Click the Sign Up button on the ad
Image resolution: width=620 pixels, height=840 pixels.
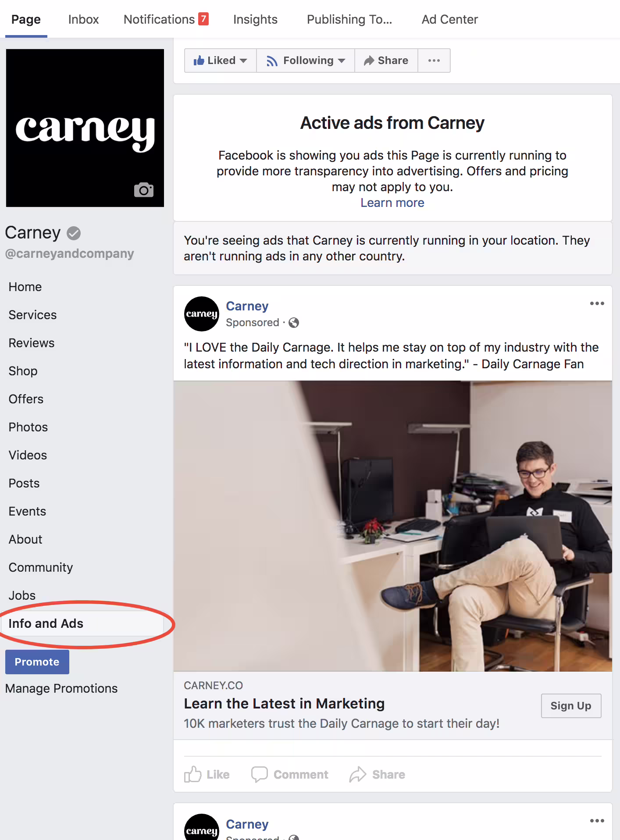click(x=571, y=706)
